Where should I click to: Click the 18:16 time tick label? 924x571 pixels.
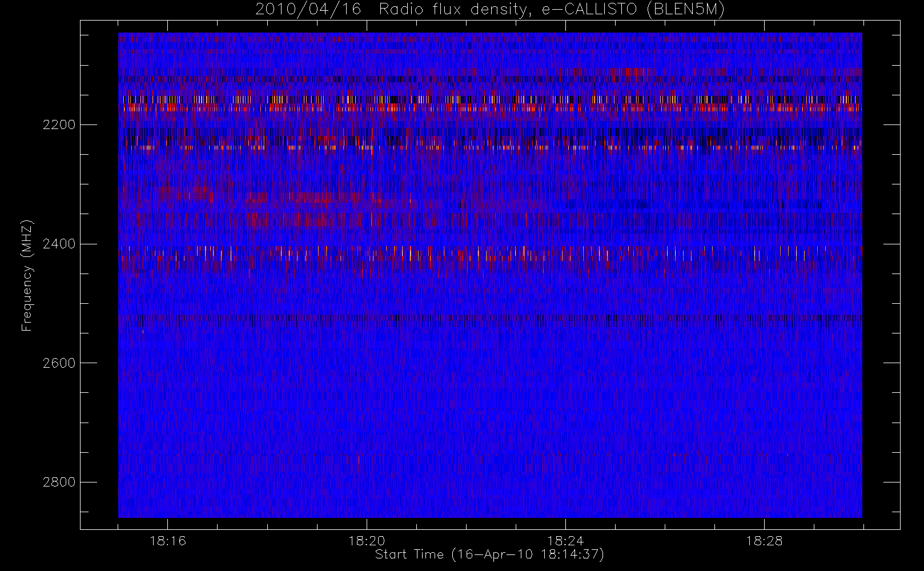click(168, 541)
